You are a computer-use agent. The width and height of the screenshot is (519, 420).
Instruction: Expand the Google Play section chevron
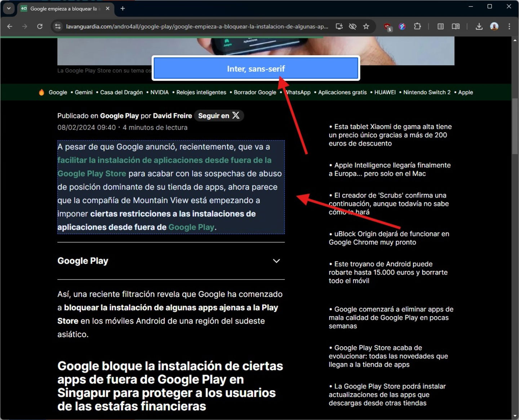tap(276, 261)
